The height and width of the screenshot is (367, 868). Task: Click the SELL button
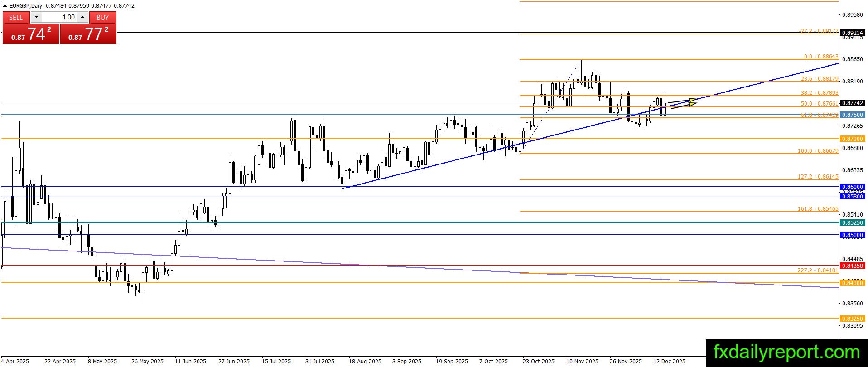tap(16, 17)
